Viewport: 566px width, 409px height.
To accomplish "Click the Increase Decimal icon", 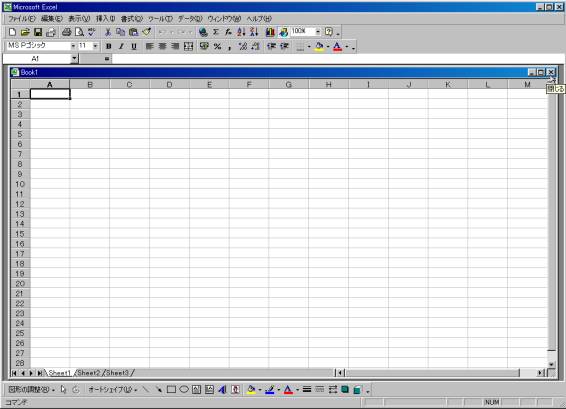I will pyautogui.click(x=243, y=46).
